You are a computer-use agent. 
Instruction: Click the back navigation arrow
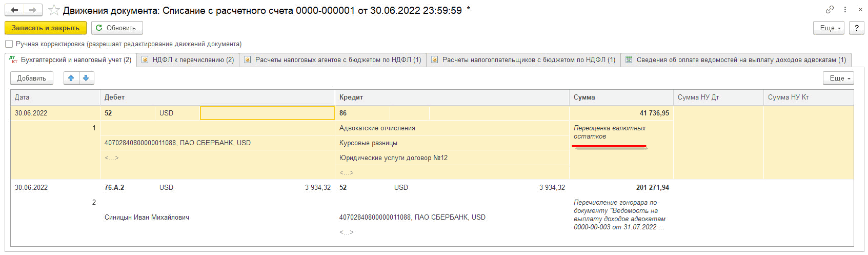[x=14, y=10]
